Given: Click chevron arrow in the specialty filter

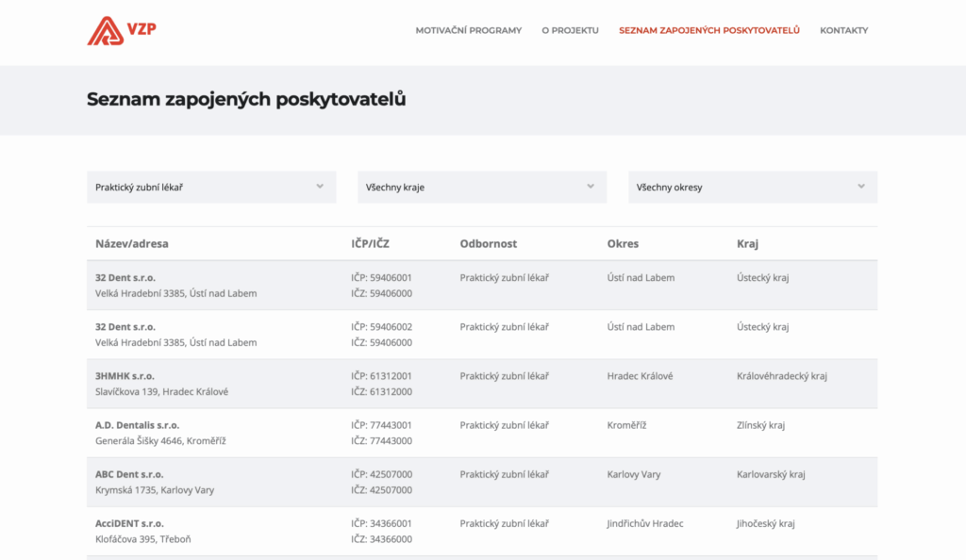Looking at the screenshot, I should (x=321, y=187).
